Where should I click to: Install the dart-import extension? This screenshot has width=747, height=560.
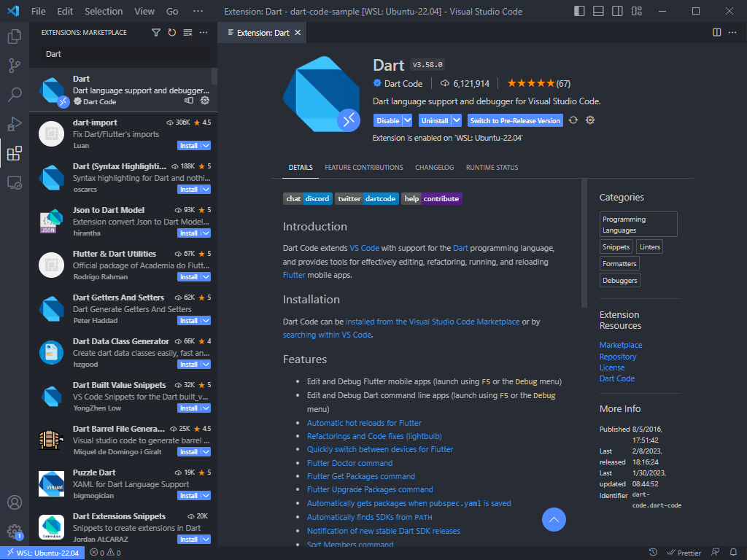point(189,146)
